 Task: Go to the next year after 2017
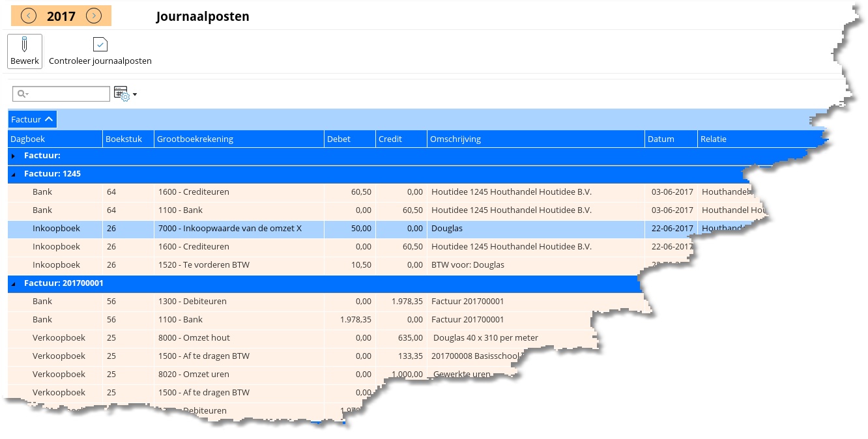[x=94, y=16]
